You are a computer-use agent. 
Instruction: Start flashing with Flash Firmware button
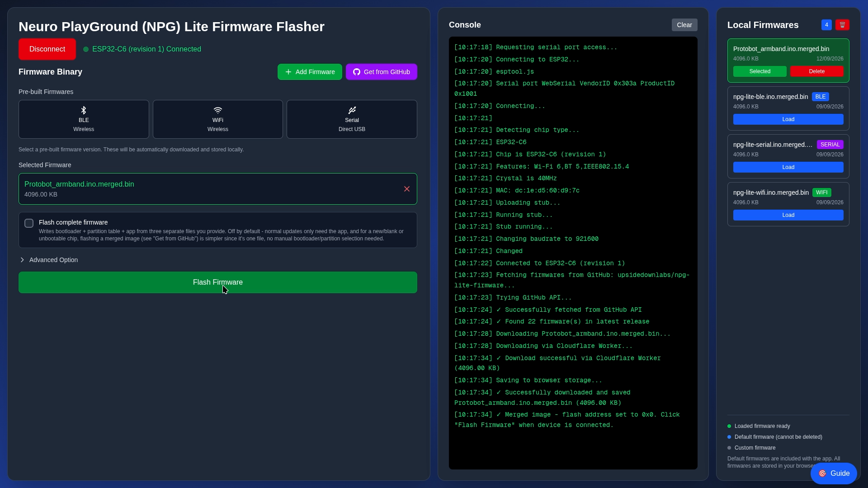pos(218,282)
